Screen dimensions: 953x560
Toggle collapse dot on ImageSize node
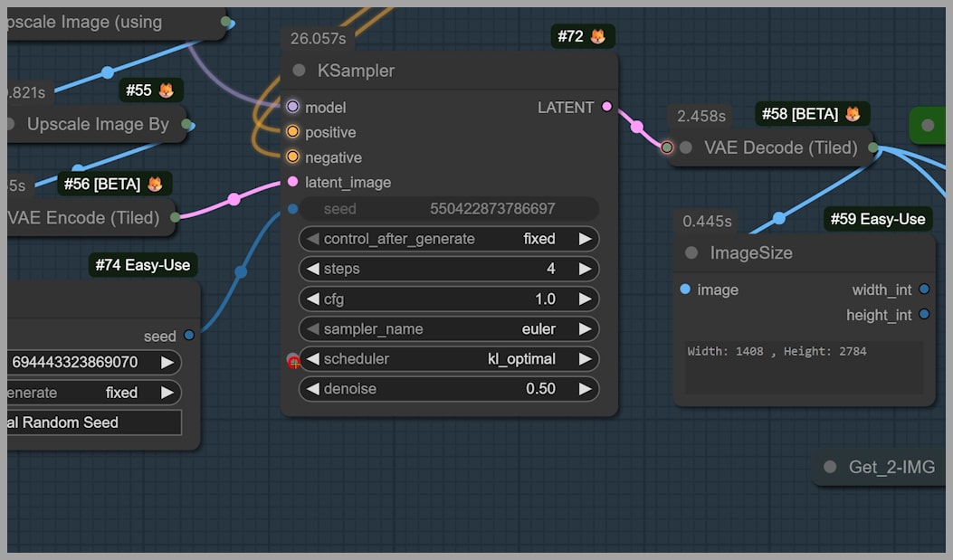click(x=691, y=253)
